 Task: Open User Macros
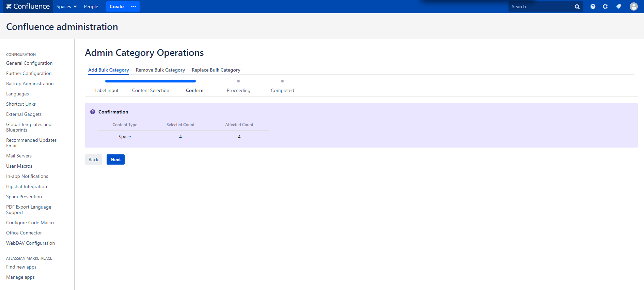pyautogui.click(x=19, y=166)
